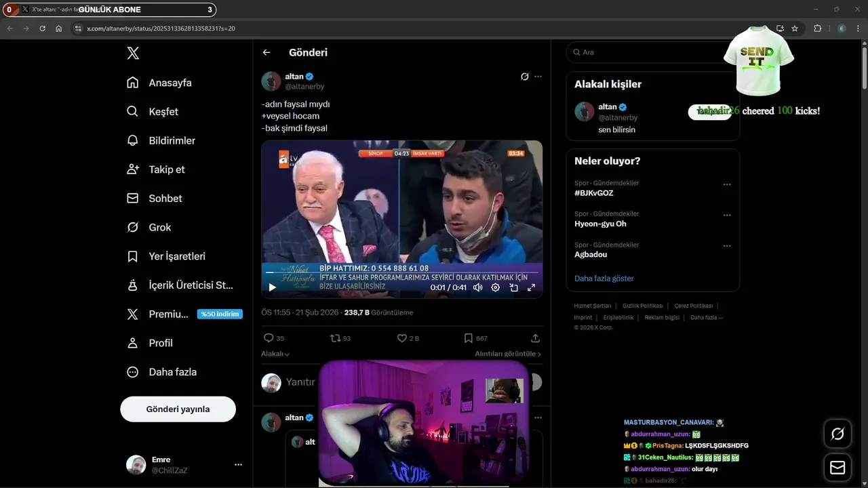More options for Agbadou trend
Image resolution: width=868 pixels, height=488 pixels.
(727, 246)
